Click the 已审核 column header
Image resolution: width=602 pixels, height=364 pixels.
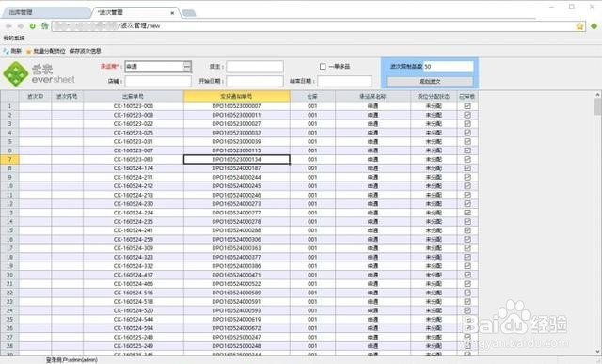pos(467,96)
